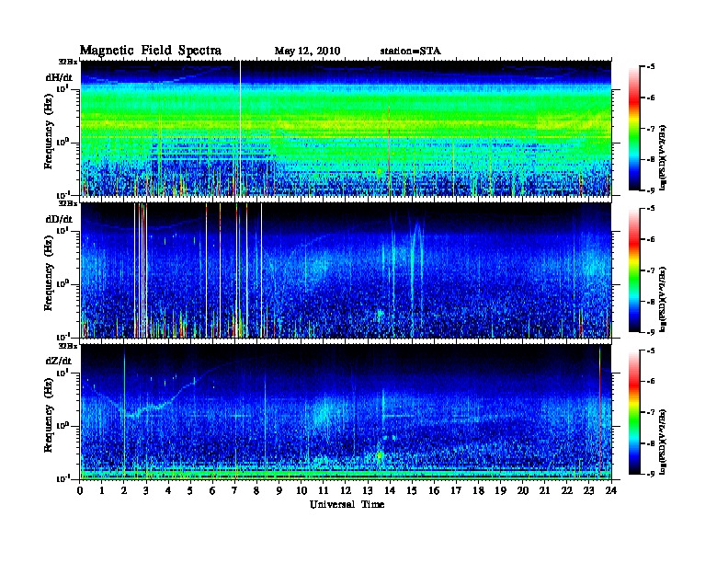Click hour tick label '19' on the time axis

500,490
